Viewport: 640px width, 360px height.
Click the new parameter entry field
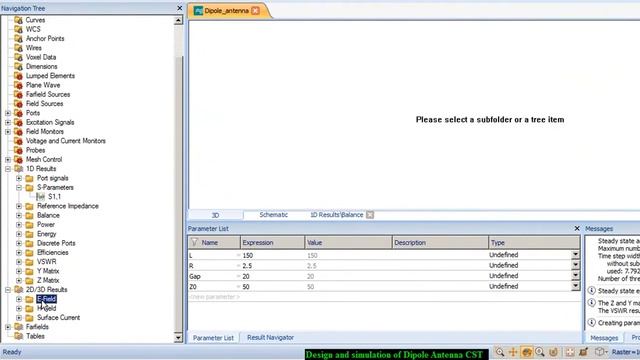[214, 297]
